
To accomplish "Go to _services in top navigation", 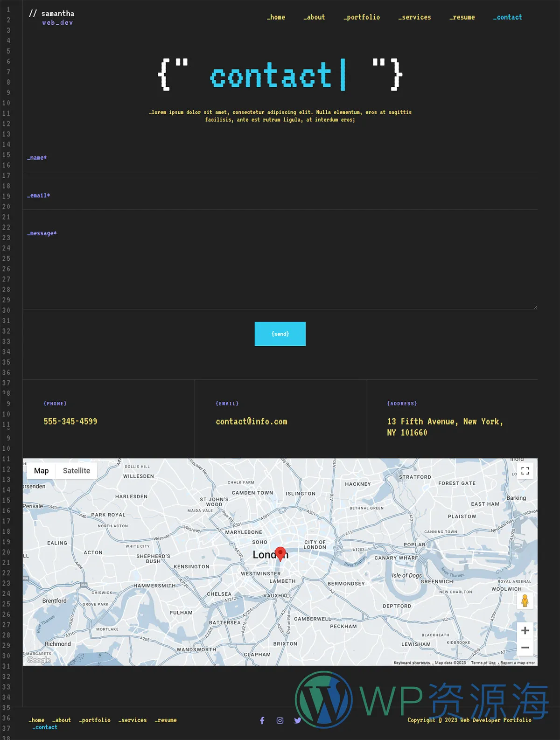I will 414,17.
